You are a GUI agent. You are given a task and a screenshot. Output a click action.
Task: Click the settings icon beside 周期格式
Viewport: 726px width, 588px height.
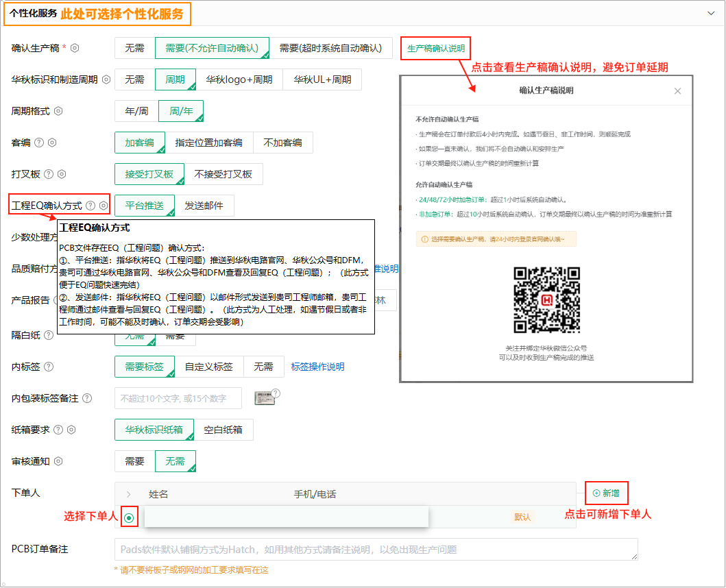[x=58, y=111]
